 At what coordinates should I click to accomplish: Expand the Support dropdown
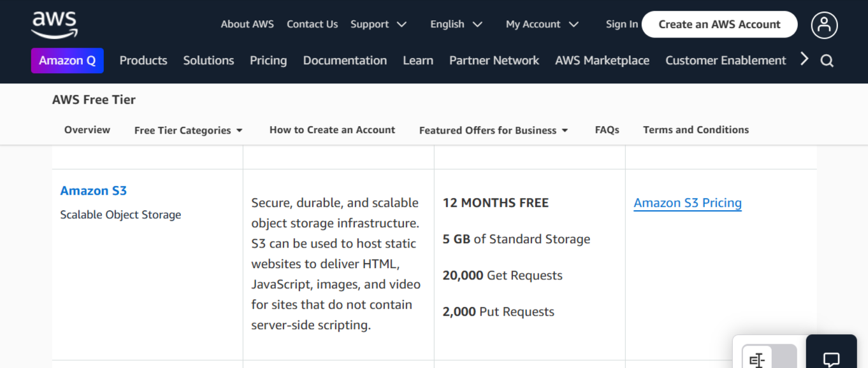(379, 24)
